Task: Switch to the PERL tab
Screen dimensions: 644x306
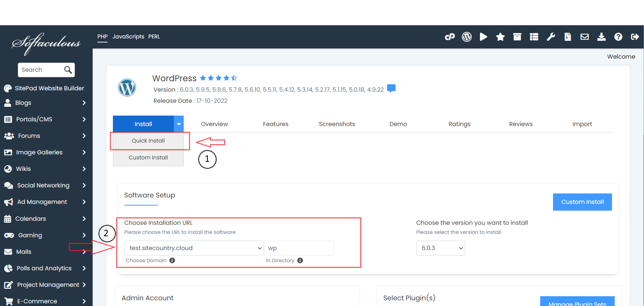Action: click(x=154, y=37)
